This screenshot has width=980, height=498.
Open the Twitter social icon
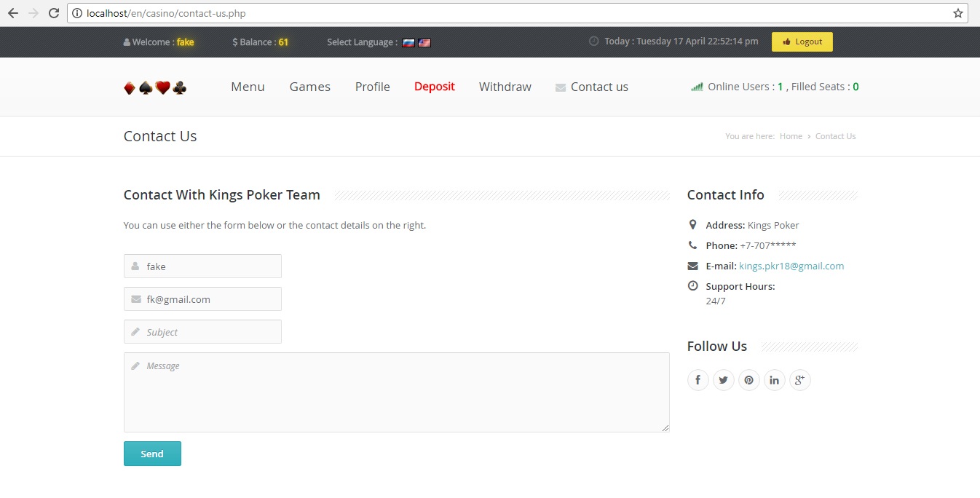(x=723, y=380)
